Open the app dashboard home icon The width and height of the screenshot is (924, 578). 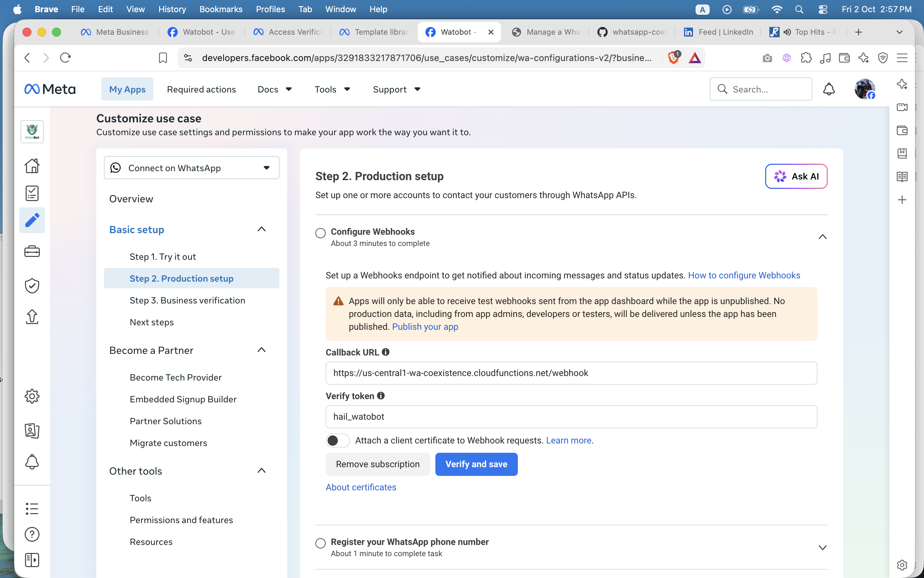click(32, 166)
